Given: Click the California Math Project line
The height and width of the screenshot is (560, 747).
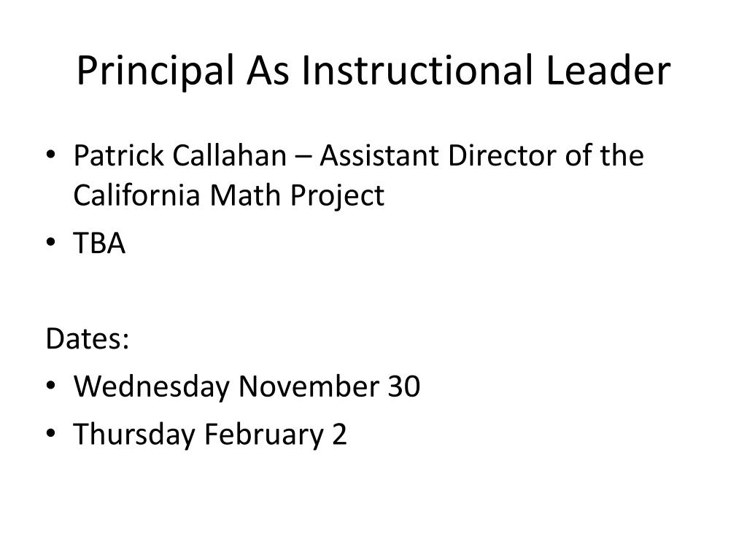Looking at the screenshot, I should [x=228, y=195].
